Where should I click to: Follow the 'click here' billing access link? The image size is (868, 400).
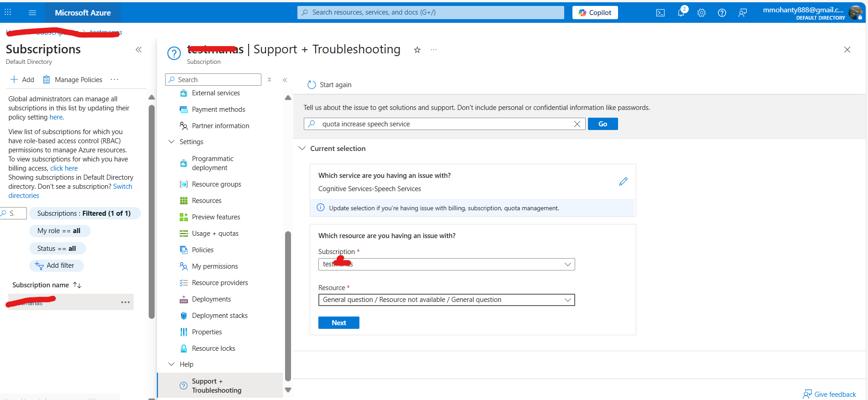tap(64, 168)
